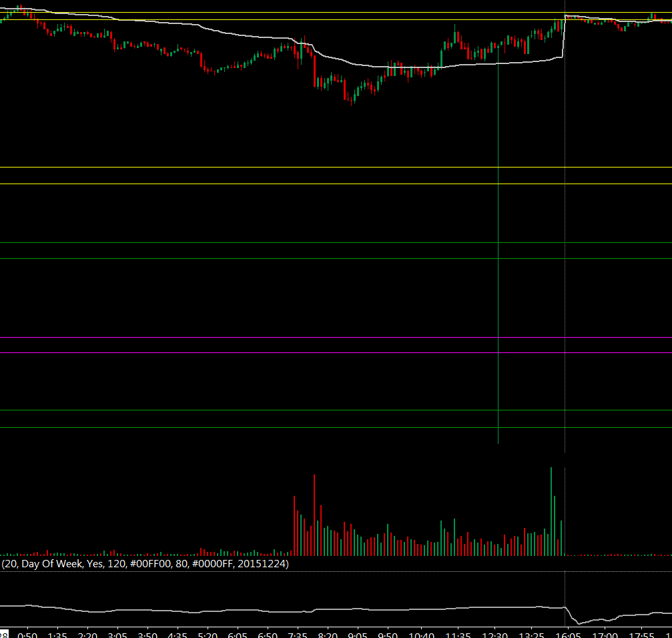Screen dimensions: 672x638
Task: Click the 17:55 time axis label
Action: point(641,635)
